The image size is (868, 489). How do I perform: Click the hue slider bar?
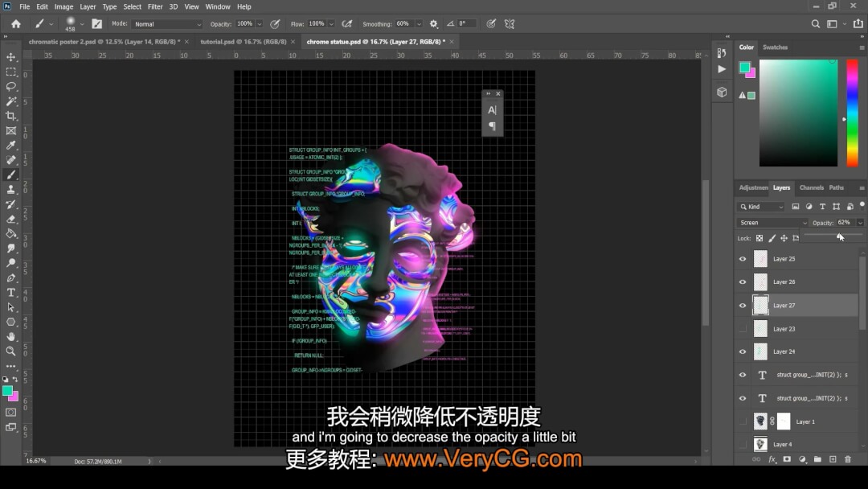pos(853,113)
